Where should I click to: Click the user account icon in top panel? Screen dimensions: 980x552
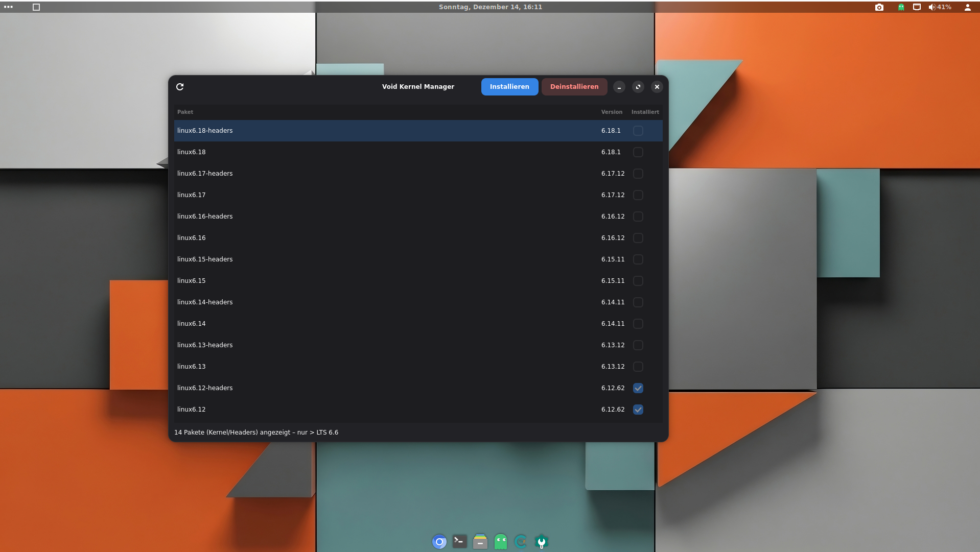pyautogui.click(x=967, y=7)
